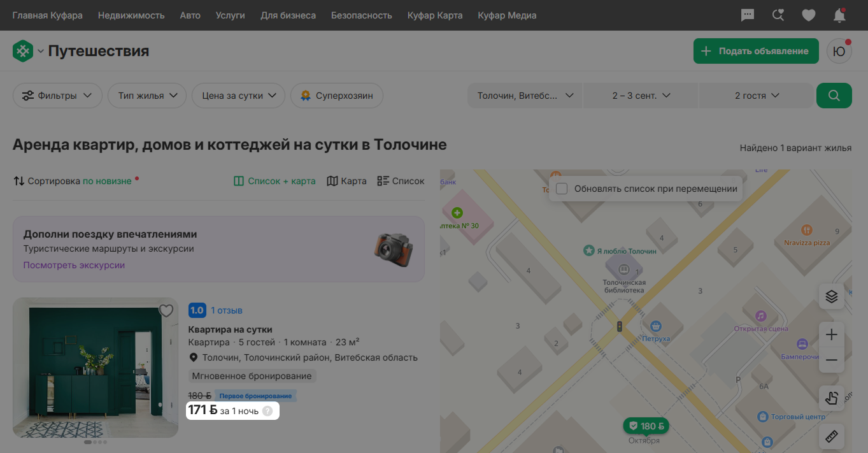The height and width of the screenshot is (453, 868).
Task: Click the Толочинская библиотека map marker
Action: click(x=624, y=270)
